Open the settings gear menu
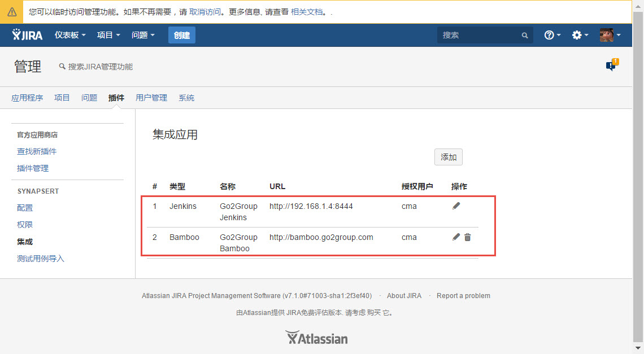This screenshot has width=644, height=354. point(580,35)
